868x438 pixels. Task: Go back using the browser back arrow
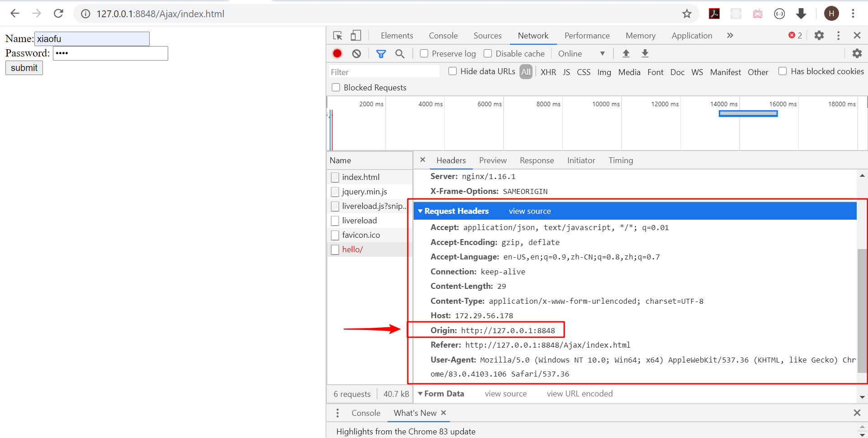15,14
